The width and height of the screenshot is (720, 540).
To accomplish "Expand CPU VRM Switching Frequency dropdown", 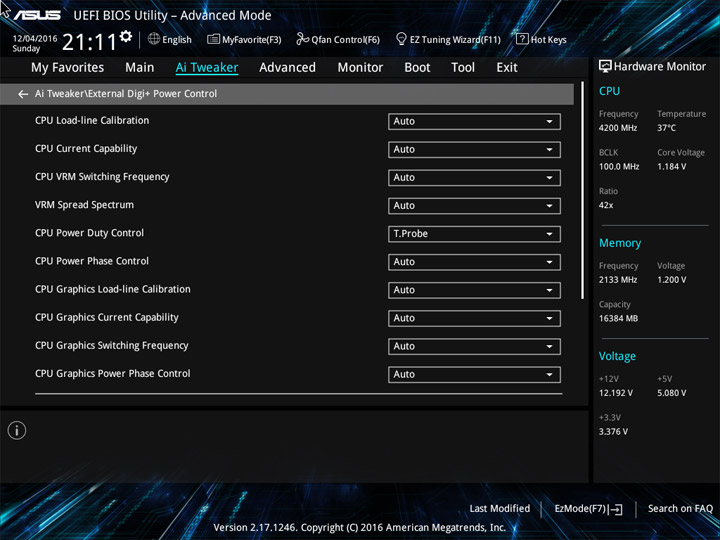I will click(x=474, y=178).
